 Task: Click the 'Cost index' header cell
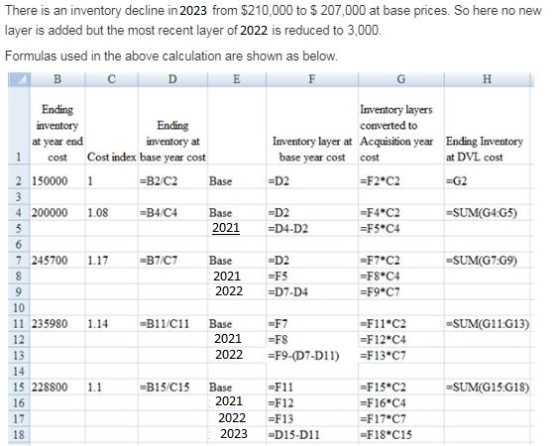[x=111, y=125]
